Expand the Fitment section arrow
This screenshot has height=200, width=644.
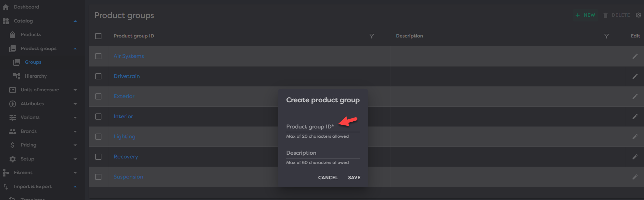75,173
